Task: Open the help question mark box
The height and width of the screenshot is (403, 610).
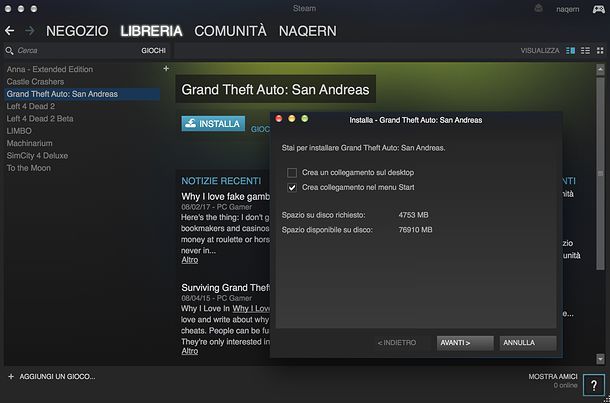Action: coord(594,385)
